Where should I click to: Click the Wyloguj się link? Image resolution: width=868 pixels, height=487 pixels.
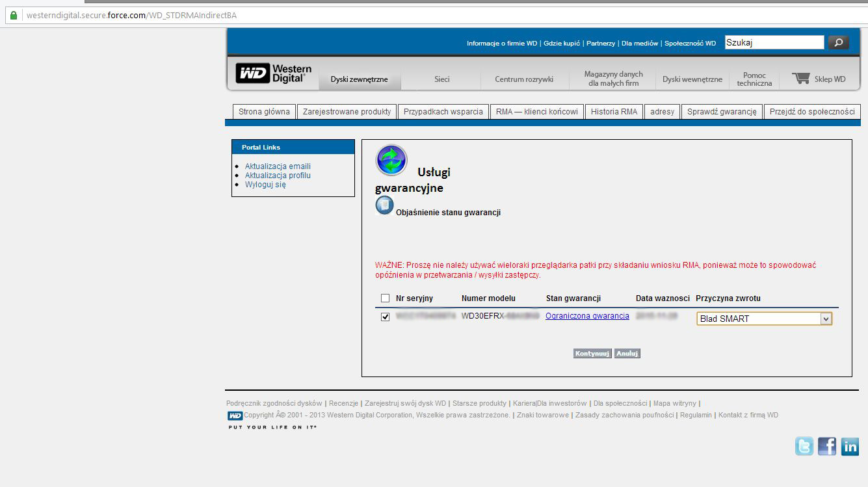click(265, 185)
